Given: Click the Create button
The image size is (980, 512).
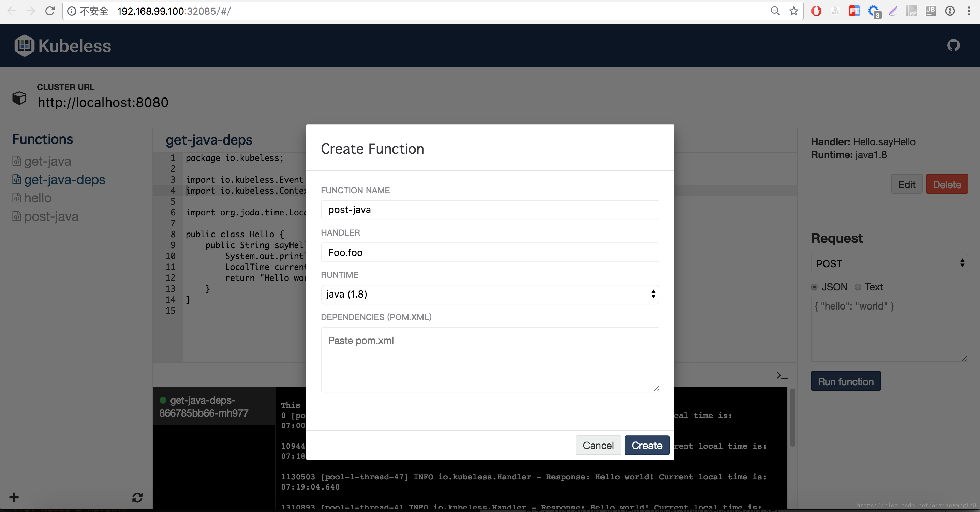Looking at the screenshot, I should pos(647,445).
